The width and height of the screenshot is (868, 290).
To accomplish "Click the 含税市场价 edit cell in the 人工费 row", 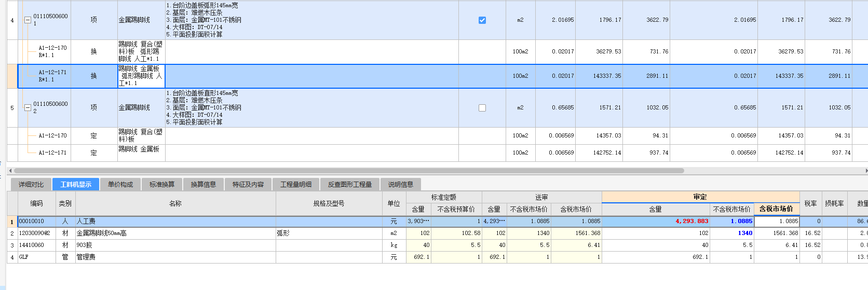I will 777,221.
